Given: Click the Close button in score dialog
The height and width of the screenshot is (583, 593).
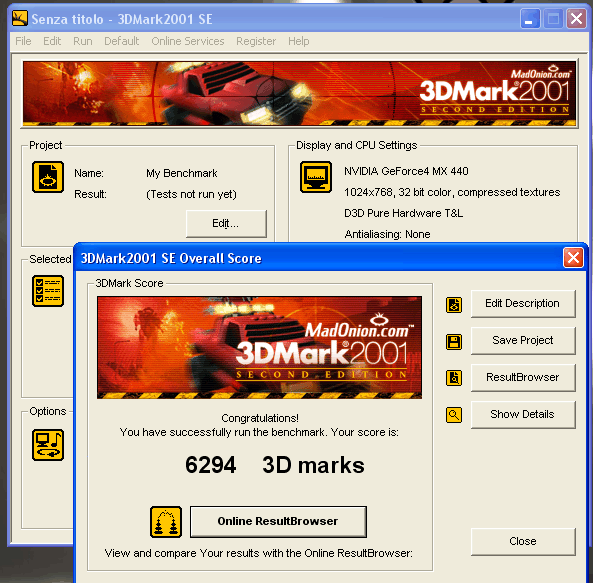Looking at the screenshot, I should pyautogui.click(x=523, y=541).
